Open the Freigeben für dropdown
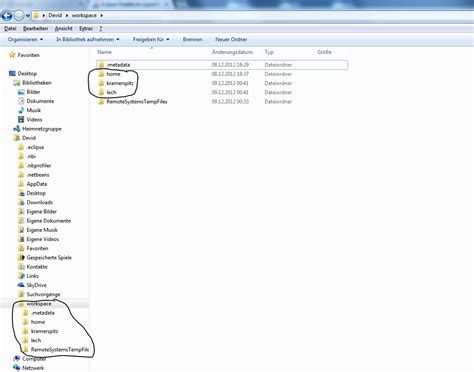This screenshot has width=474, height=372. click(x=151, y=39)
